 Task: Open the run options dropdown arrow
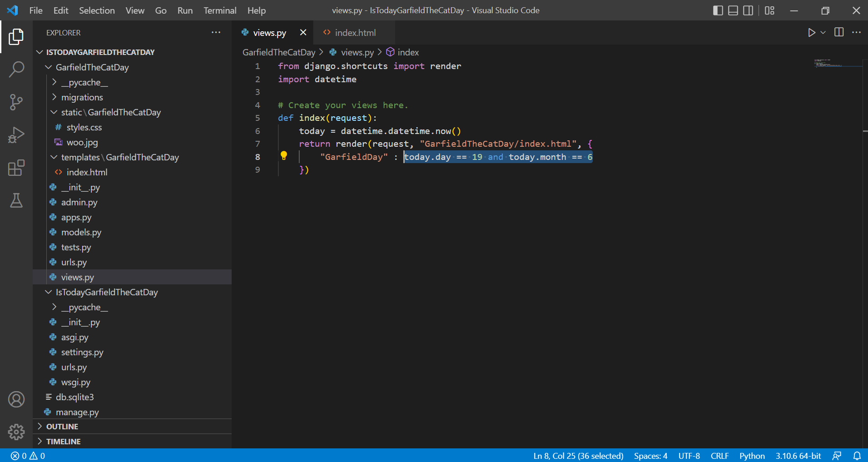tap(823, 33)
